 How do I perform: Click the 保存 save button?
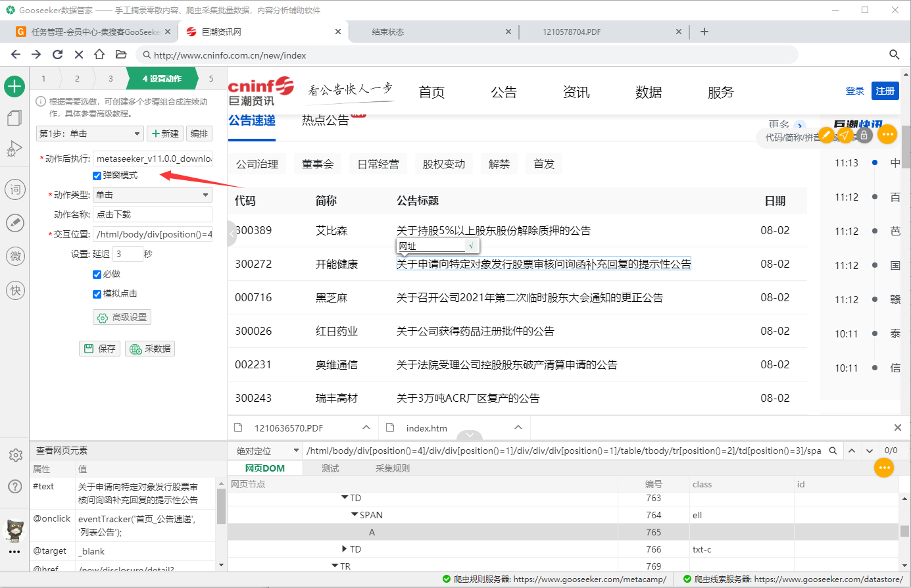point(100,349)
